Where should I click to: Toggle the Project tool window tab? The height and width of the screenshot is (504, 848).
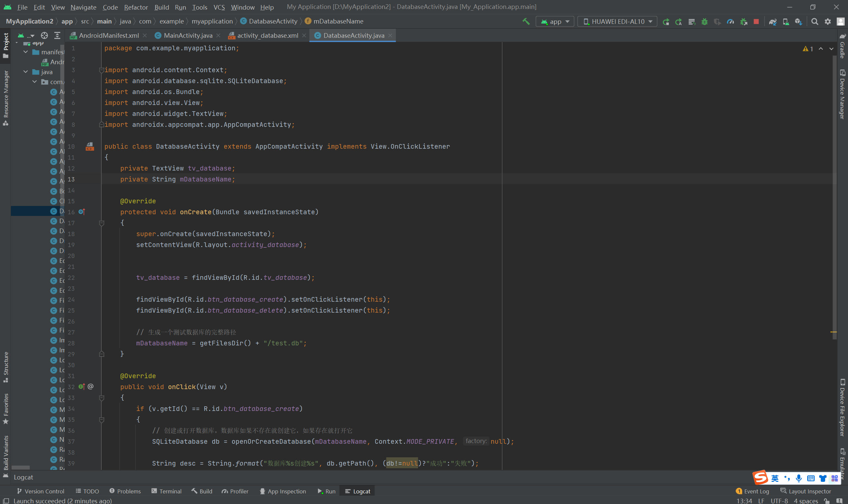pyautogui.click(x=6, y=45)
